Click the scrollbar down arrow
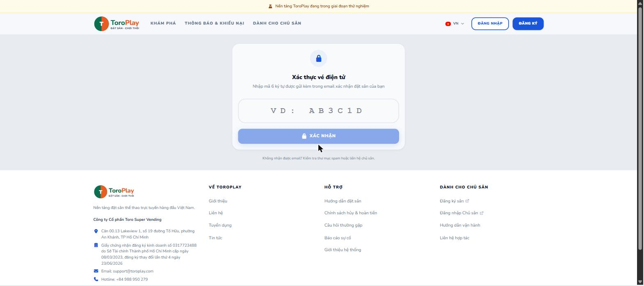Screen dimensions: 644x286 (640, 282)
